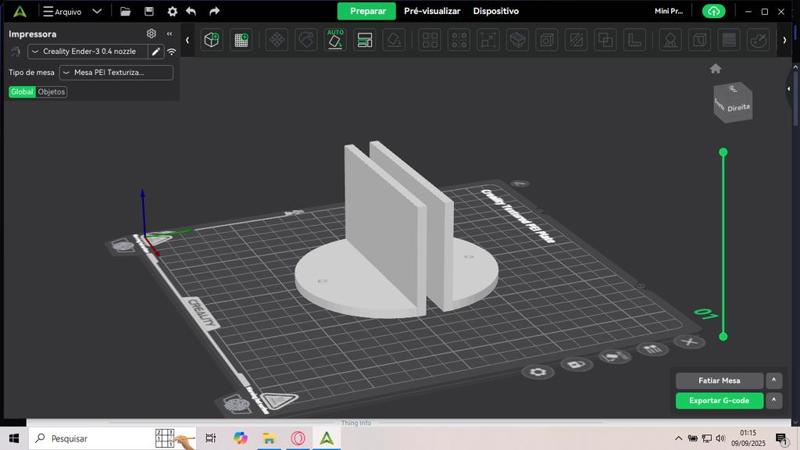This screenshot has height=450, width=800.
Task: Click the Add object cube icon
Action: pos(211,40)
